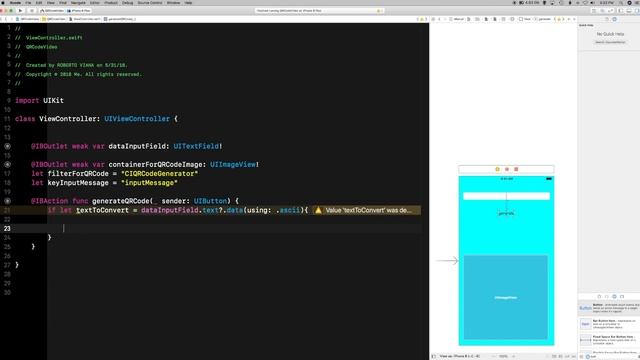
Task: Go to next issue in assistant jump bar
Action: point(563,19)
